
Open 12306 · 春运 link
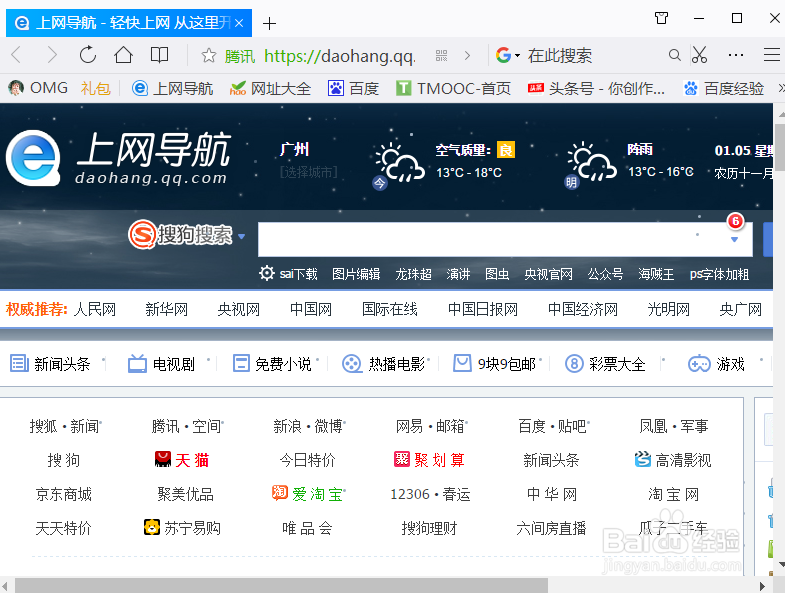click(430, 494)
